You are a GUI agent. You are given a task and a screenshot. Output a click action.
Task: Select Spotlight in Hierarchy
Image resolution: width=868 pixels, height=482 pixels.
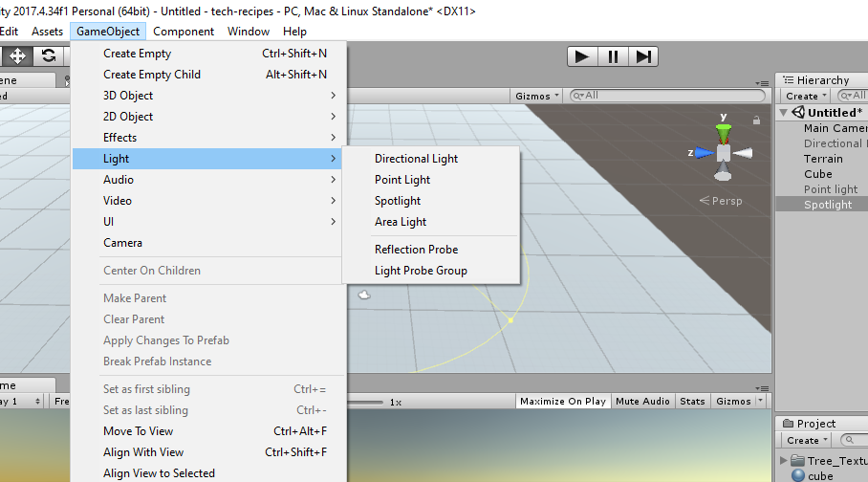coord(823,205)
